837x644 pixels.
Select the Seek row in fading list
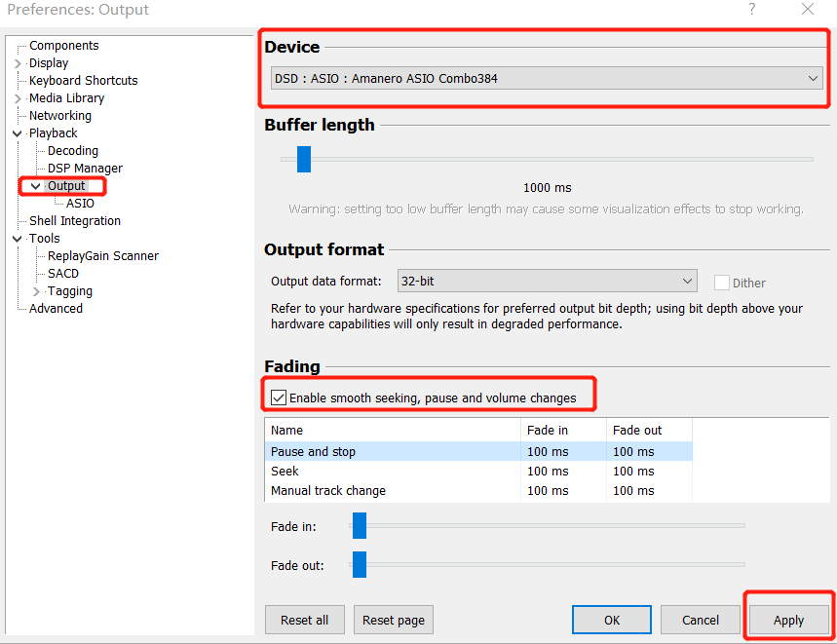[x=285, y=472]
